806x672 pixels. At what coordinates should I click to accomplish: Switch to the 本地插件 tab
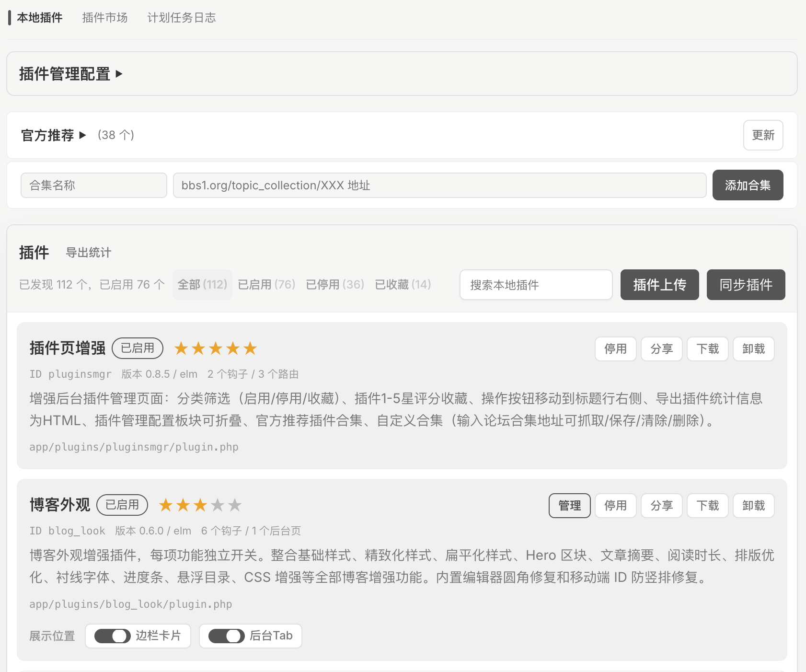click(x=40, y=18)
